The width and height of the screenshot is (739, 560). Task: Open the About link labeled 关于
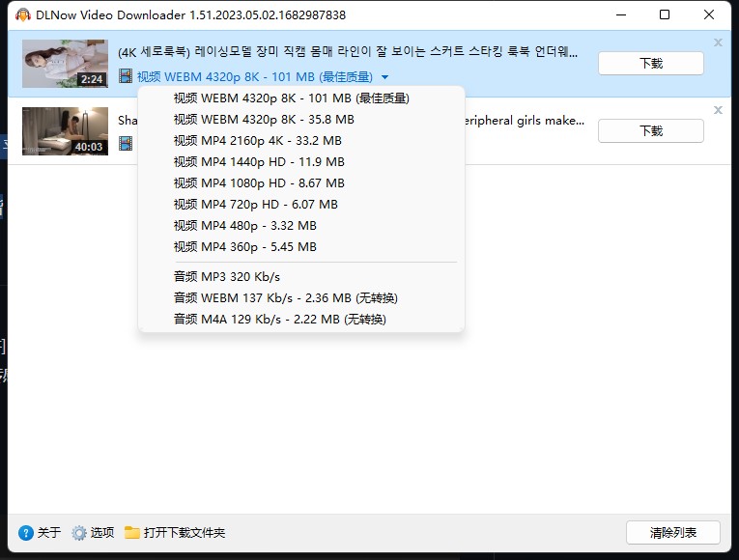click(49, 533)
